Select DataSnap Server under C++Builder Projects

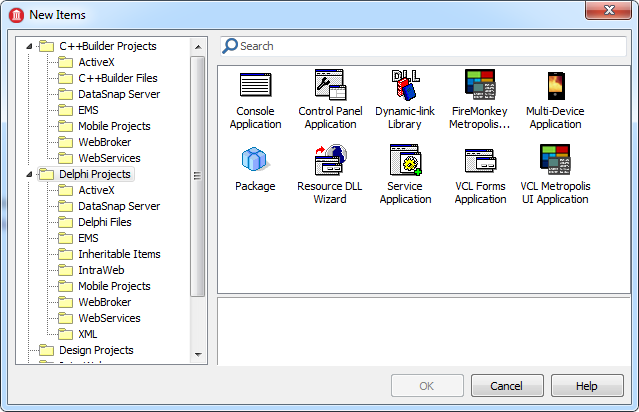[x=109, y=94]
